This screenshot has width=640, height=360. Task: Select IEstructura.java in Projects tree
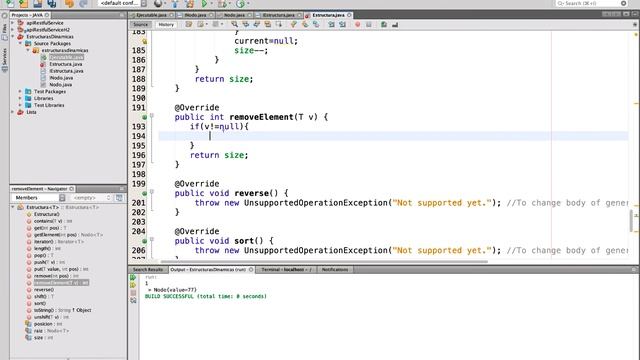click(67, 71)
